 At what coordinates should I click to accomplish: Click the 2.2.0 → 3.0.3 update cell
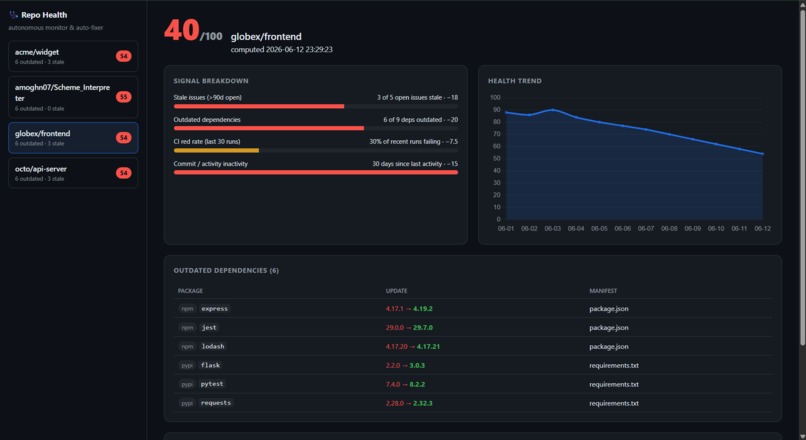[405, 365]
